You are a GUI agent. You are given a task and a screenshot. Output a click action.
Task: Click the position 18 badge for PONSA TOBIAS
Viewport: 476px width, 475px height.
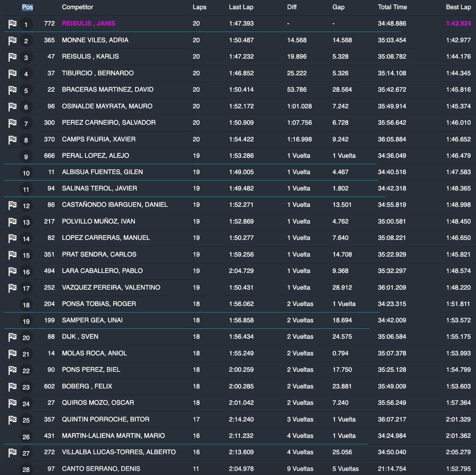click(x=26, y=305)
